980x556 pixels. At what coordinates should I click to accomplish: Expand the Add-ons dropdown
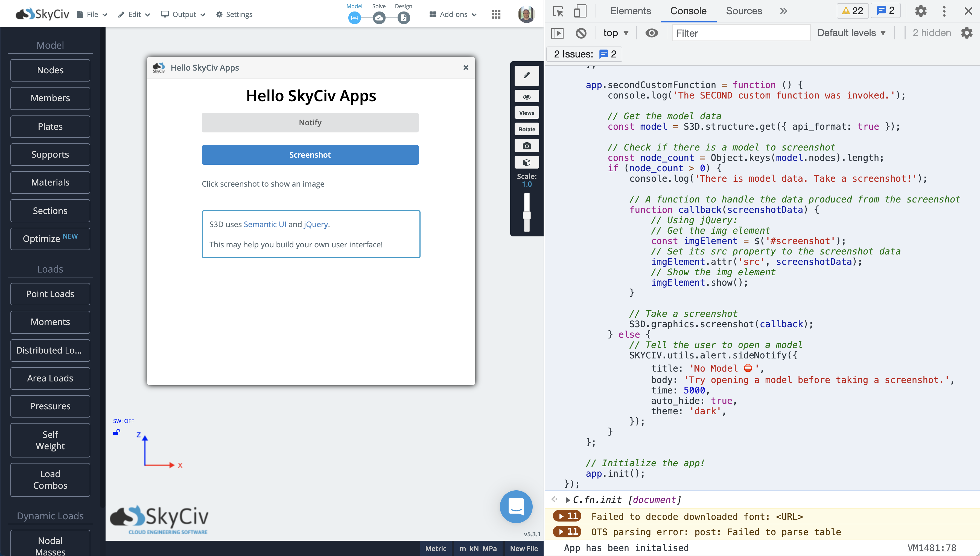click(x=453, y=15)
